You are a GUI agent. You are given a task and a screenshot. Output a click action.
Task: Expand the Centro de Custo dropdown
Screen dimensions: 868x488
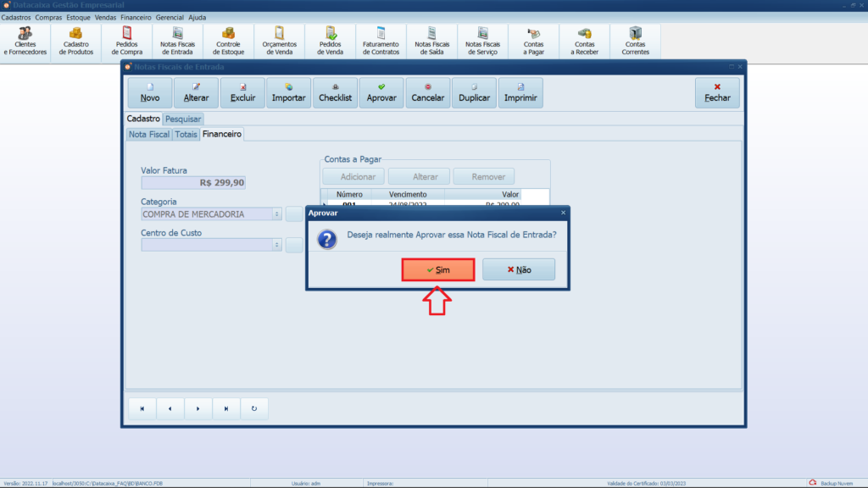point(277,245)
